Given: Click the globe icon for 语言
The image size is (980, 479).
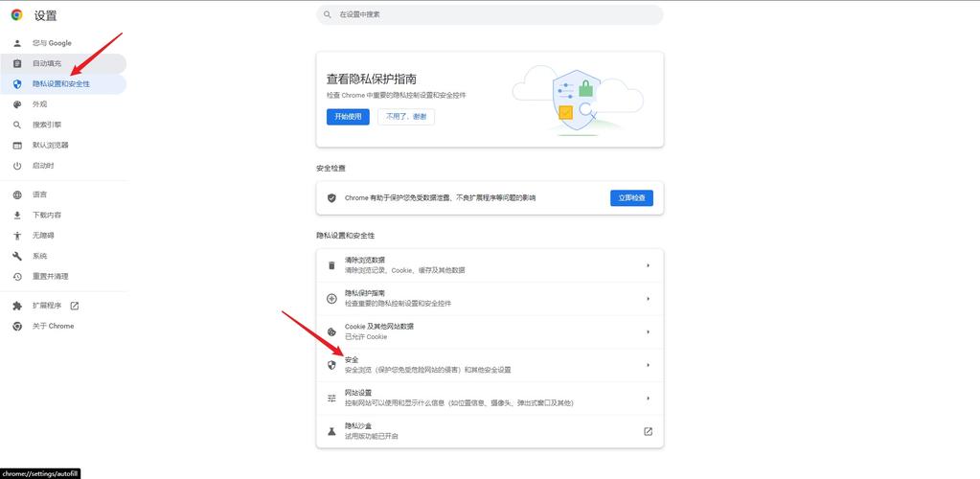Looking at the screenshot, I should (x=17, y=194).
